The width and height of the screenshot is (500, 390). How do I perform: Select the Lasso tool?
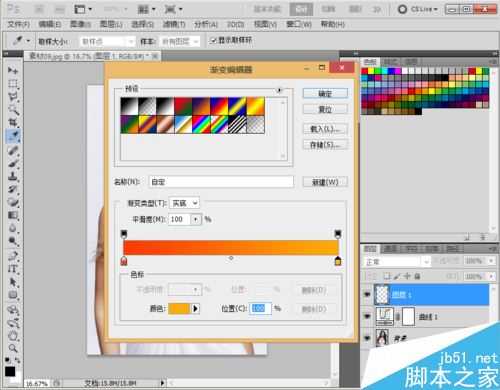pyautogui.click(x=13, y=97)
